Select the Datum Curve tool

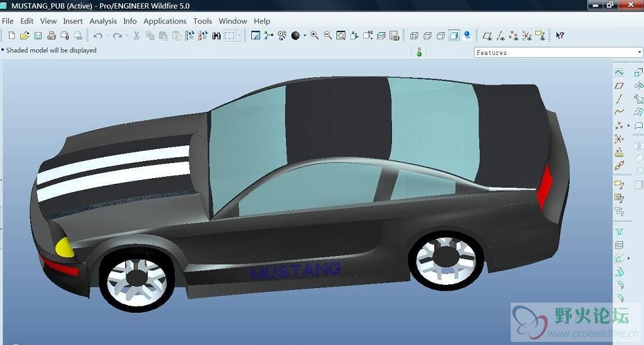[x=619, y=112]
